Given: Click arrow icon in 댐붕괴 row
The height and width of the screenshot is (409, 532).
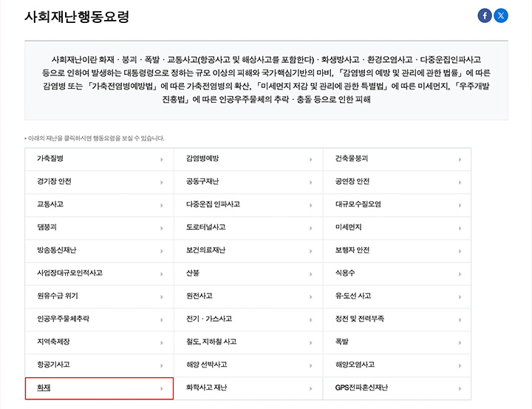Looking at the screenshot, I should (162, 229).
